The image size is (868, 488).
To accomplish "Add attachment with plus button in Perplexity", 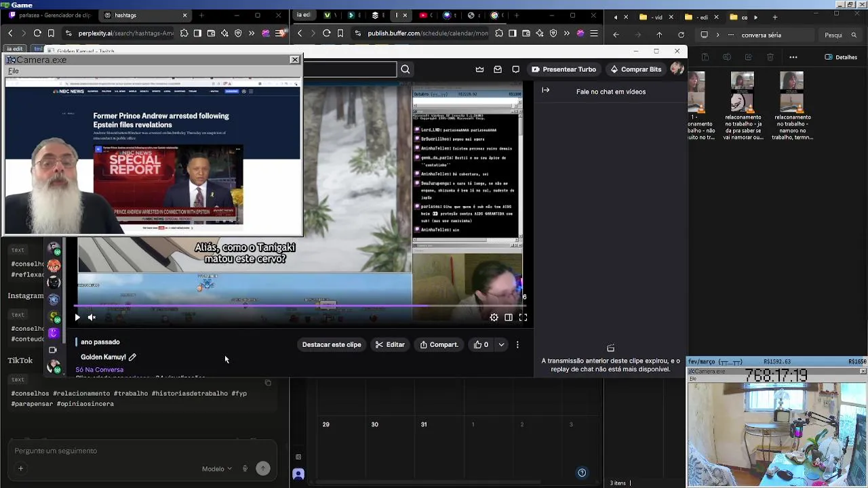I will tap(20, 468).
